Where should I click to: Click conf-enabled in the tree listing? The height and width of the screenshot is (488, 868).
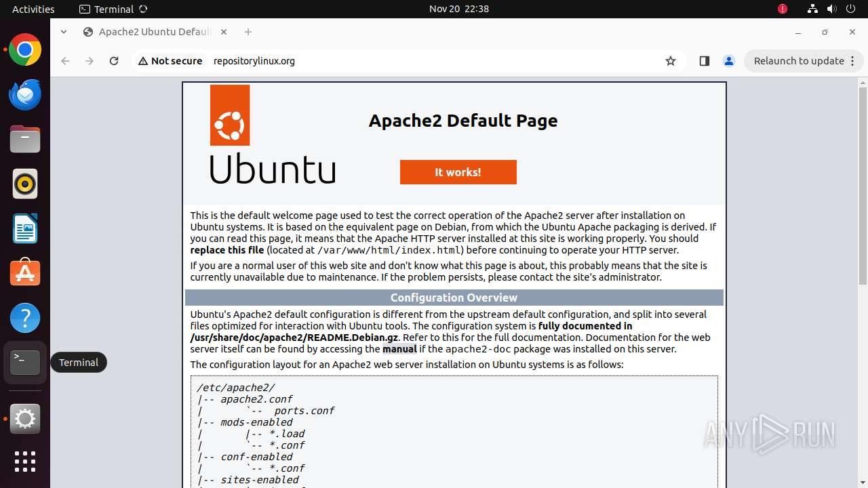tap(256, 457)
